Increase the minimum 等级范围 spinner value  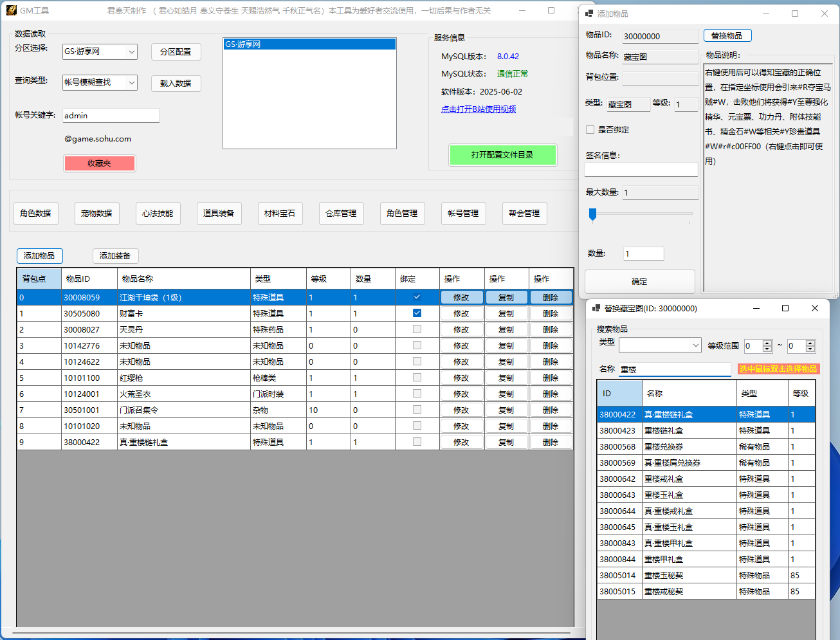click(x=767, y=343)
